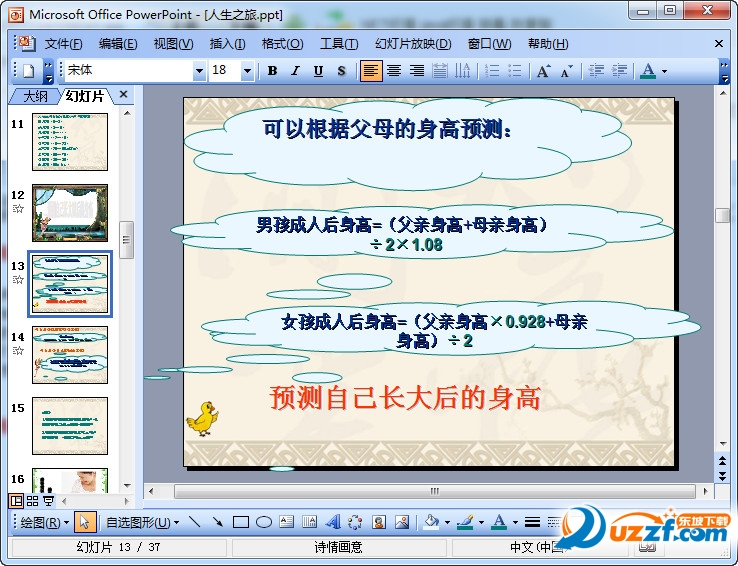Center-align the text

pos(394,71)
